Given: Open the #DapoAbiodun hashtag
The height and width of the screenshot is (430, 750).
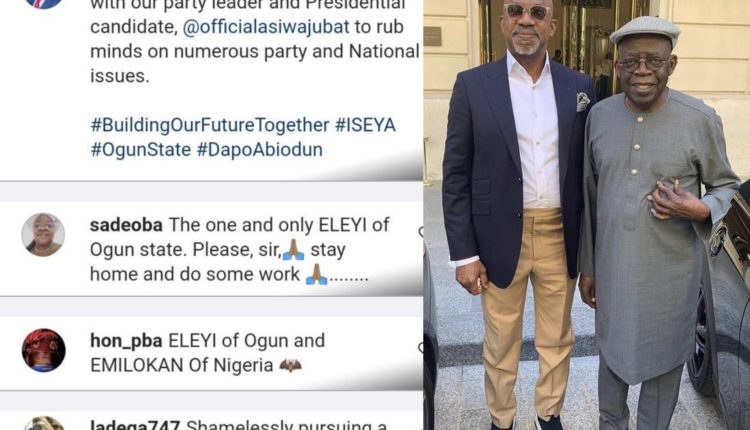Looking at the screenshot, I should coord(260,150).
